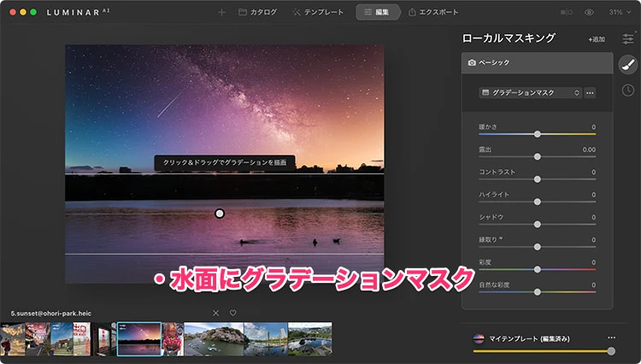This screenshot has height=364, width=641.
Task: Click the plus icon to add photos
Action: (x=221, y=13)
